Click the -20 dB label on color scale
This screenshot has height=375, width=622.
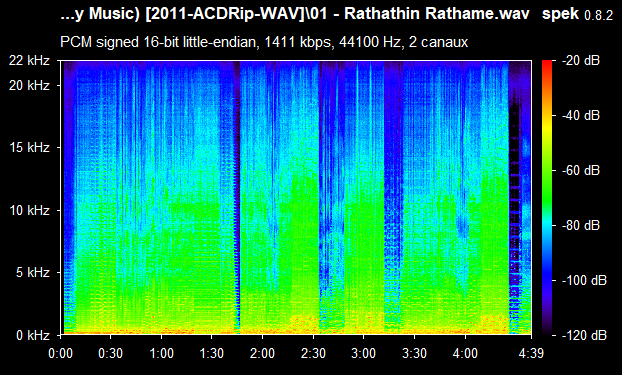pyautogui.click(x=581, y=60)
